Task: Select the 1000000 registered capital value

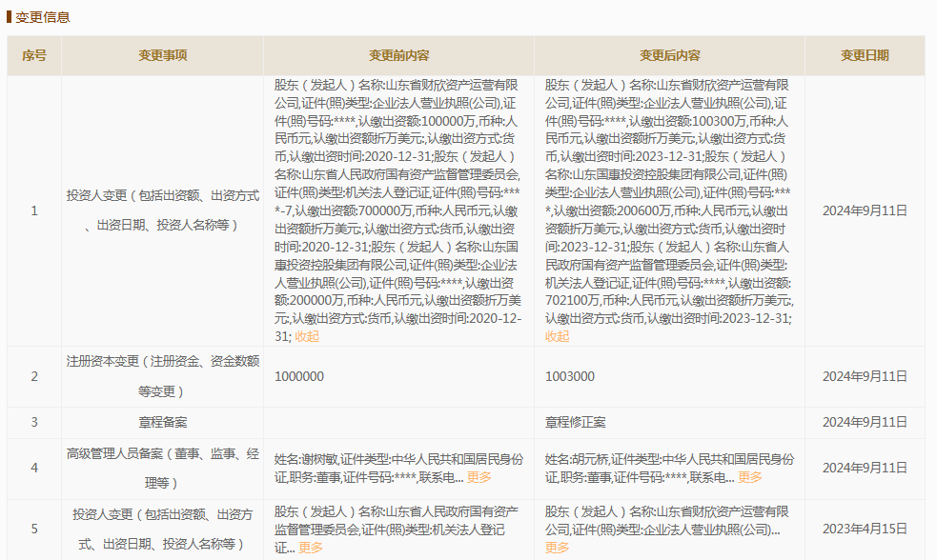Action: pyautogui.click(x=299, y=376)
